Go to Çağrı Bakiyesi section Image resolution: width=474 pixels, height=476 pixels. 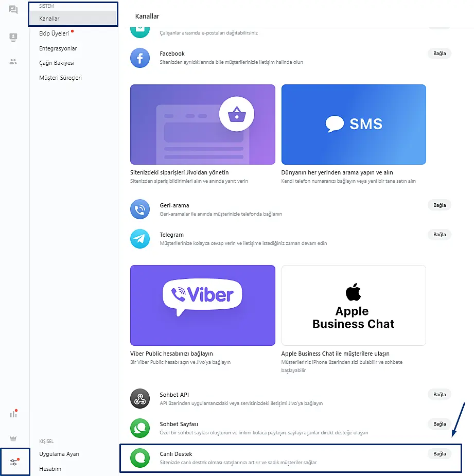[57, 63]
